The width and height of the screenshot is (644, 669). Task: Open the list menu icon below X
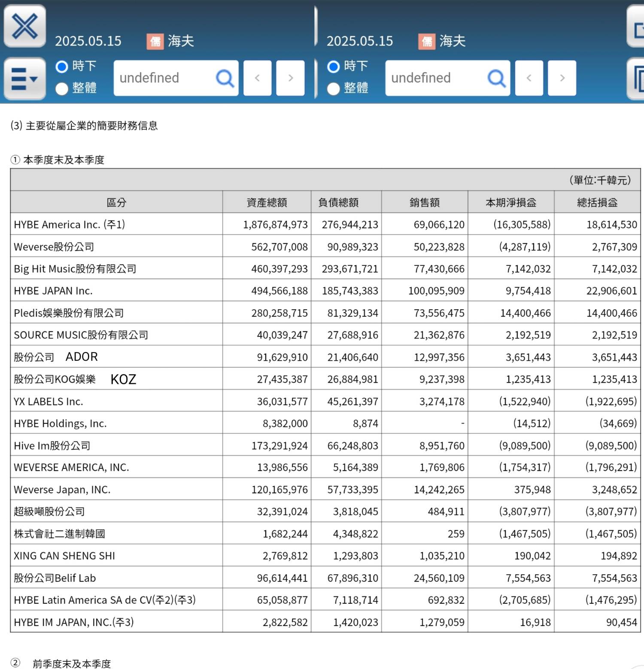click(x=25, y=79)
